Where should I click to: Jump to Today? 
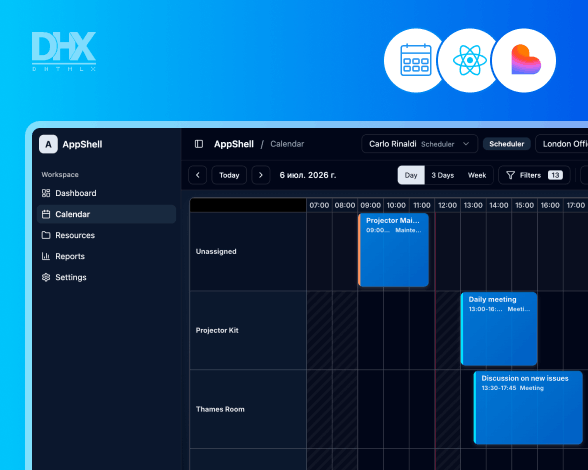click(x=229, y=175)
